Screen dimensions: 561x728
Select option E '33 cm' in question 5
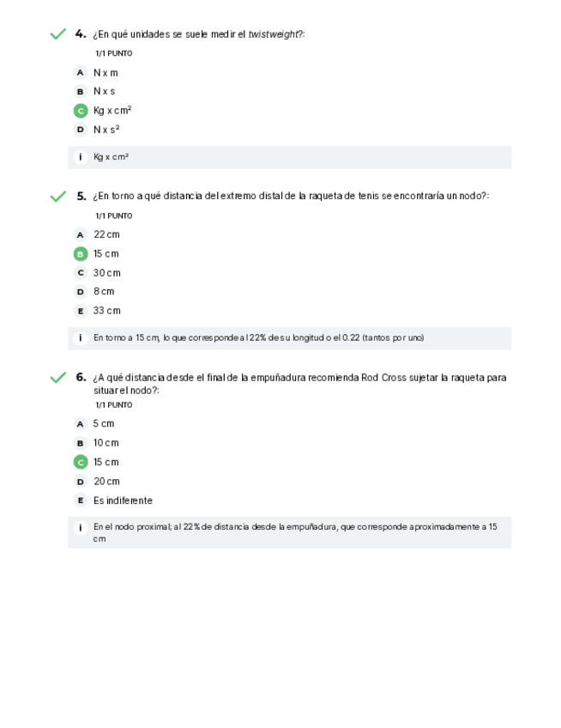point(81,311)
